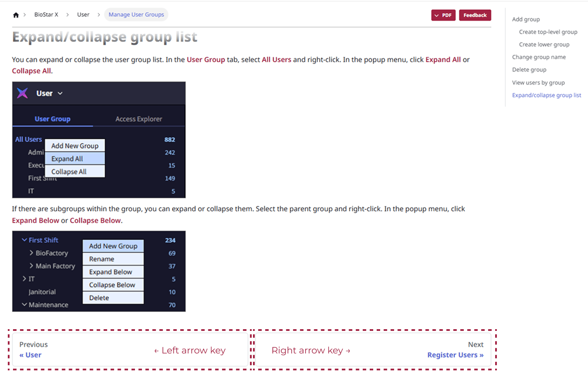Click the 242 user count
This screenshot has height=376, width=588.
(170, 153)
